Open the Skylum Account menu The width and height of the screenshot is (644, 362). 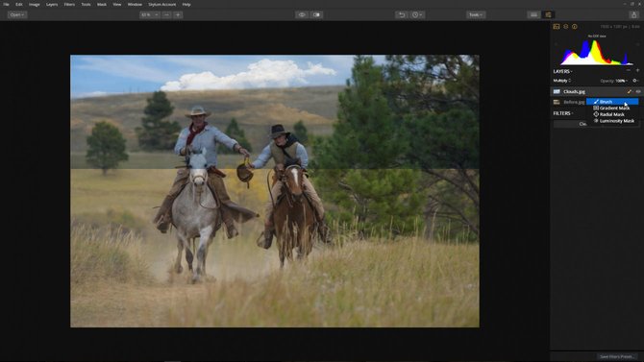[161, 4]
